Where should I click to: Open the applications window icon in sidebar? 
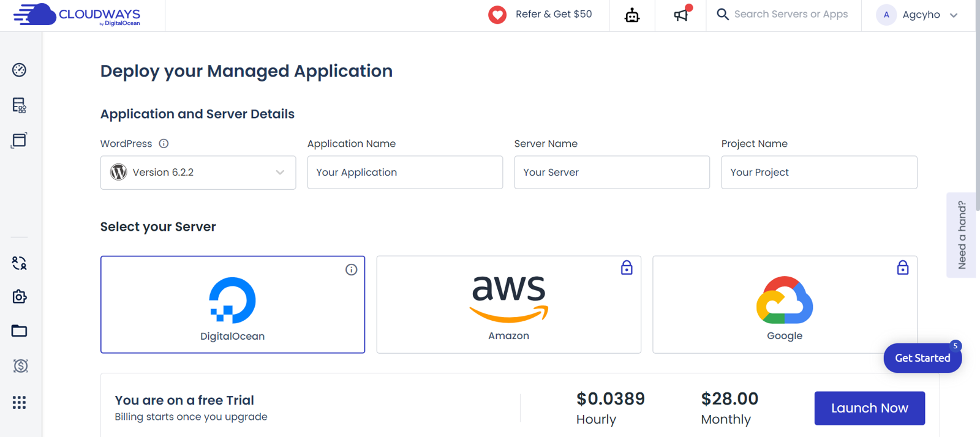19,140
